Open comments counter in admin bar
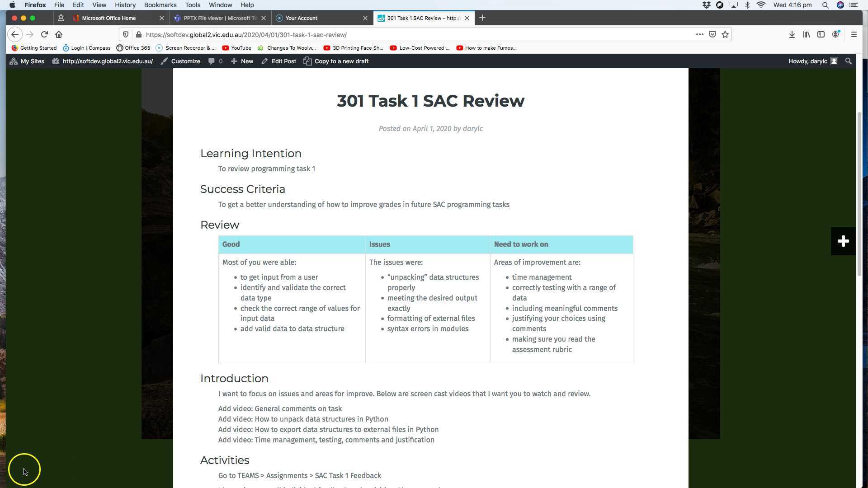868x488 pixels. pyautogui.click(x=215, y=61)
